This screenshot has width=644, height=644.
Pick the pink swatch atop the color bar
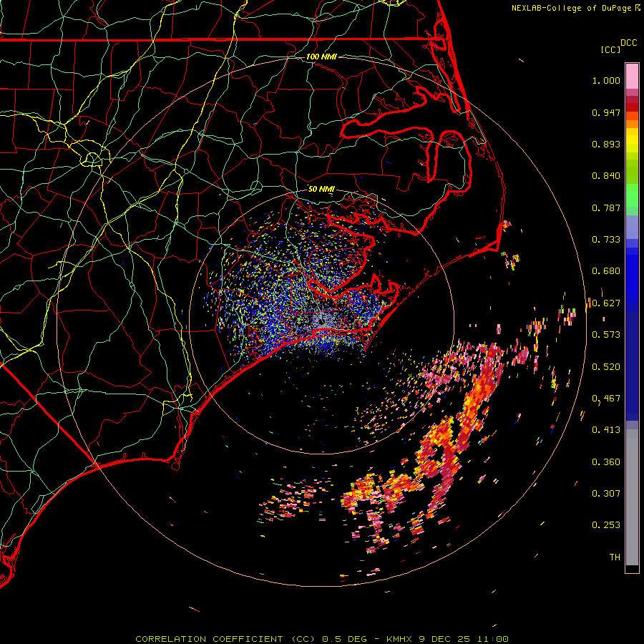[632, 76]
